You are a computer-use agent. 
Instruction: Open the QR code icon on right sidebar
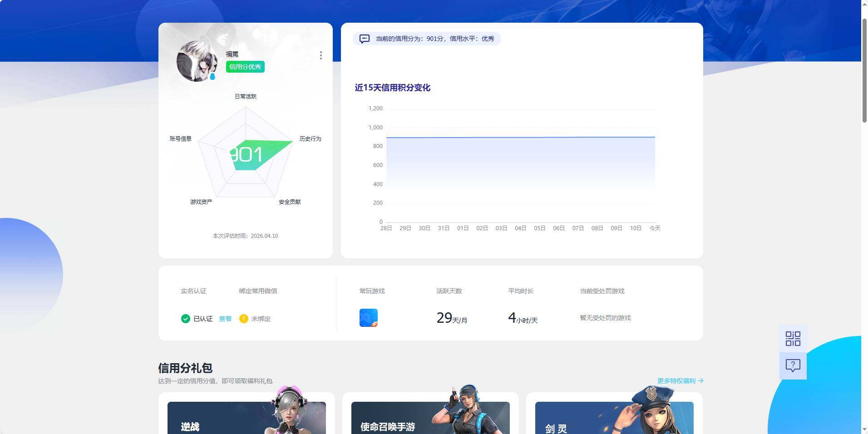coord(793,339)
